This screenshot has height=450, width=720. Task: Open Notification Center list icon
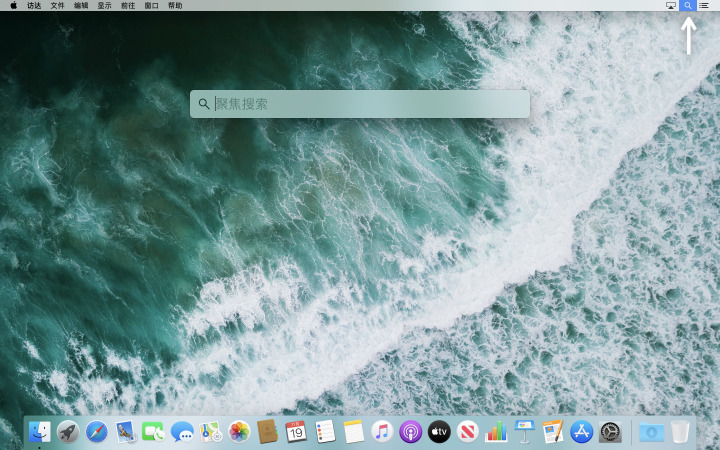click(x=703, y=6)
